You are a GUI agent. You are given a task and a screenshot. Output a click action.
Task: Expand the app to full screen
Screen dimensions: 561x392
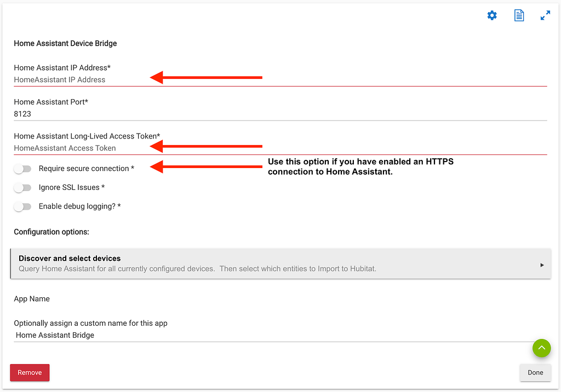click(545, 15)
